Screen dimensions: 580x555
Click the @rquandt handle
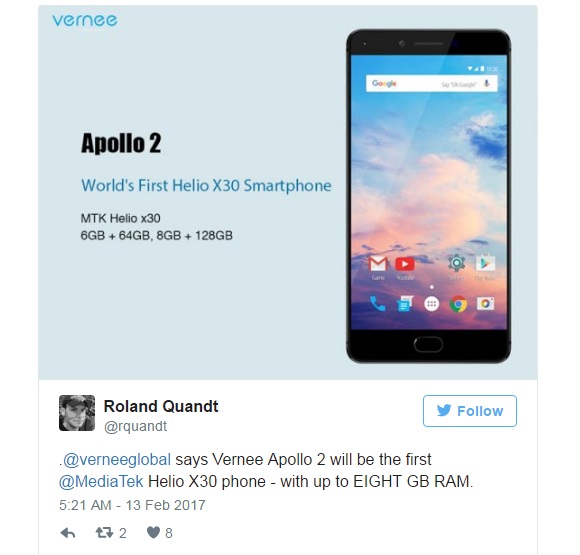pyautogui.click(x=135, y=426)
